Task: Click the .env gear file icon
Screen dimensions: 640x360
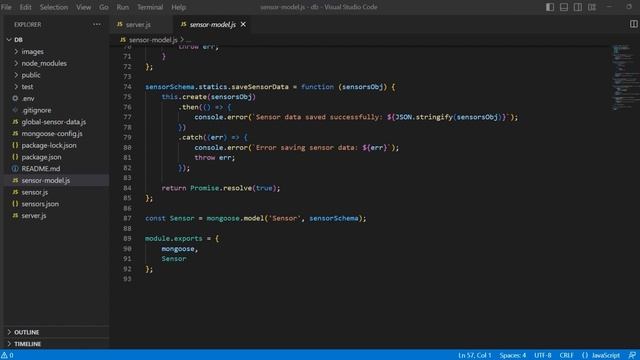Action: coord(15,98)
